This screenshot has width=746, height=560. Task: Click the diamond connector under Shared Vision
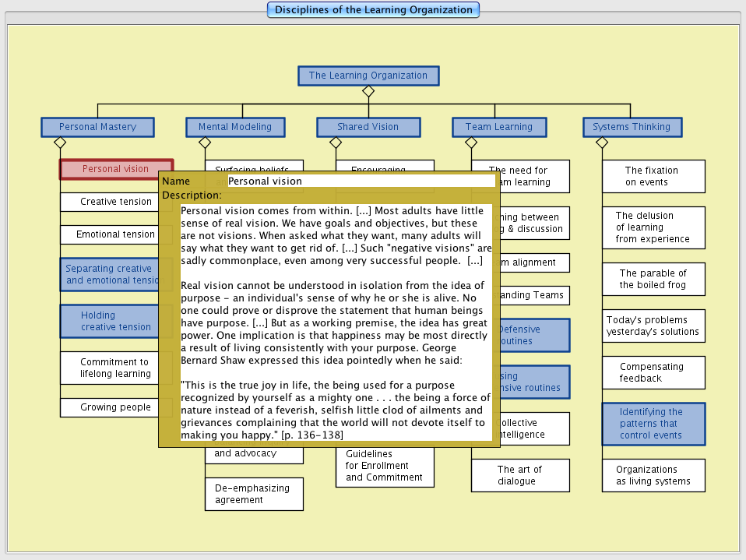(336, 143)
